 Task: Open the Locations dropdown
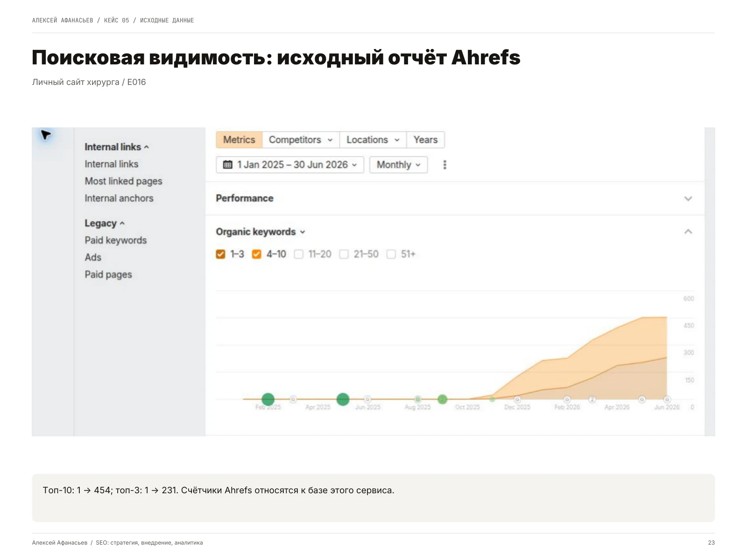pos(373,140)
